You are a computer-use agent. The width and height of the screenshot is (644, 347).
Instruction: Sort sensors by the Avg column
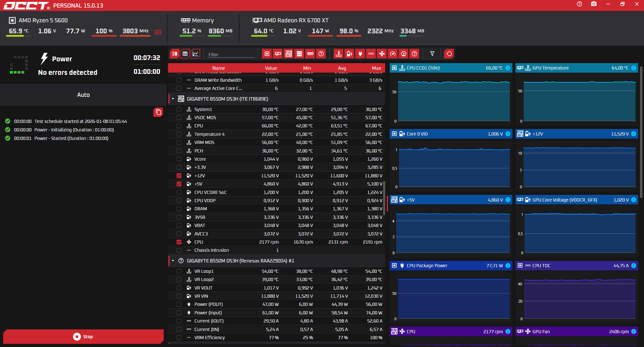click(x=342, y=68)
